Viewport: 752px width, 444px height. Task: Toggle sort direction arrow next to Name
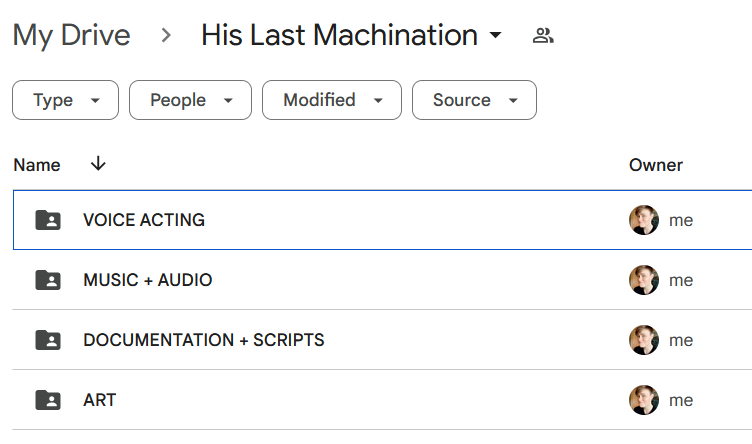[98, 164]
